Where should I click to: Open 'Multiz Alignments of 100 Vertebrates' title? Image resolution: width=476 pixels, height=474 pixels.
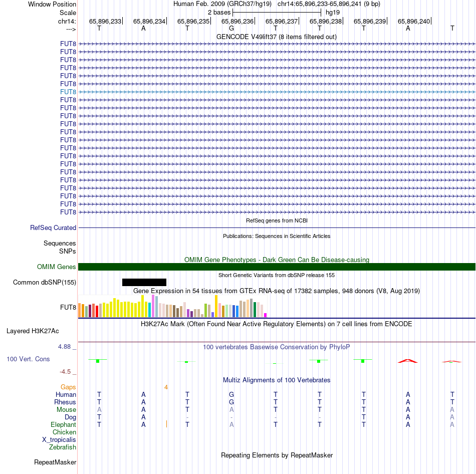pos(277,380)
